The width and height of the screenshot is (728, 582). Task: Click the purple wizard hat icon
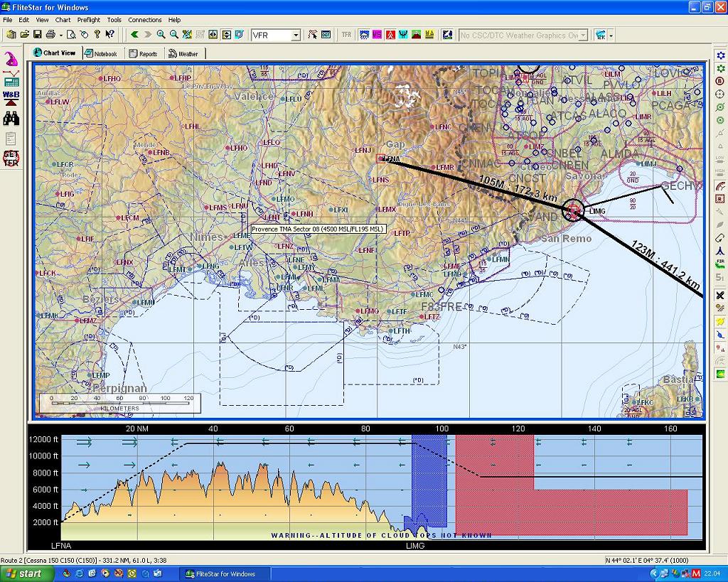coord(11,59)
